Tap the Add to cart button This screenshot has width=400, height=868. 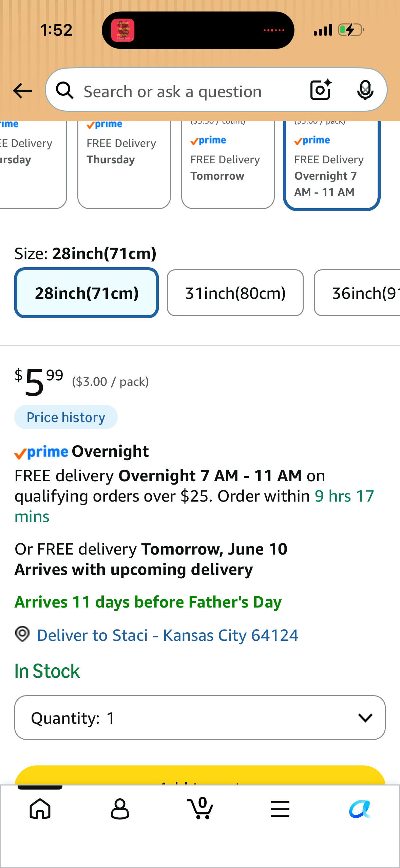click(x=200, y=775)
